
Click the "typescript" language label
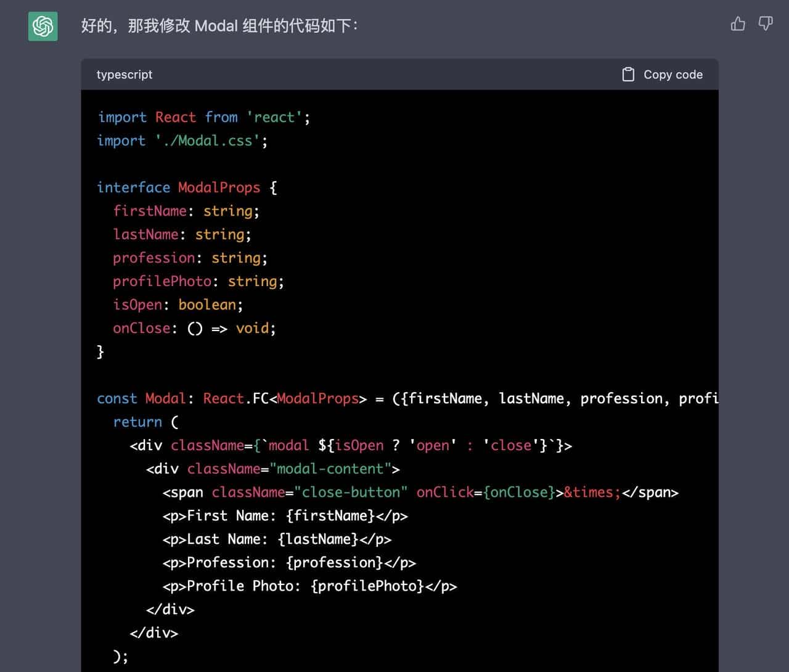pos(125,75)
